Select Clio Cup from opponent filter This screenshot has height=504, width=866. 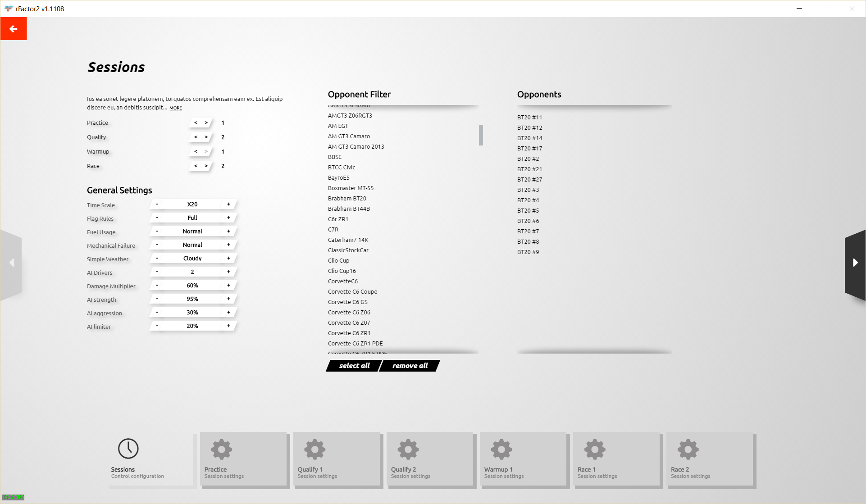tap(338, 260)
